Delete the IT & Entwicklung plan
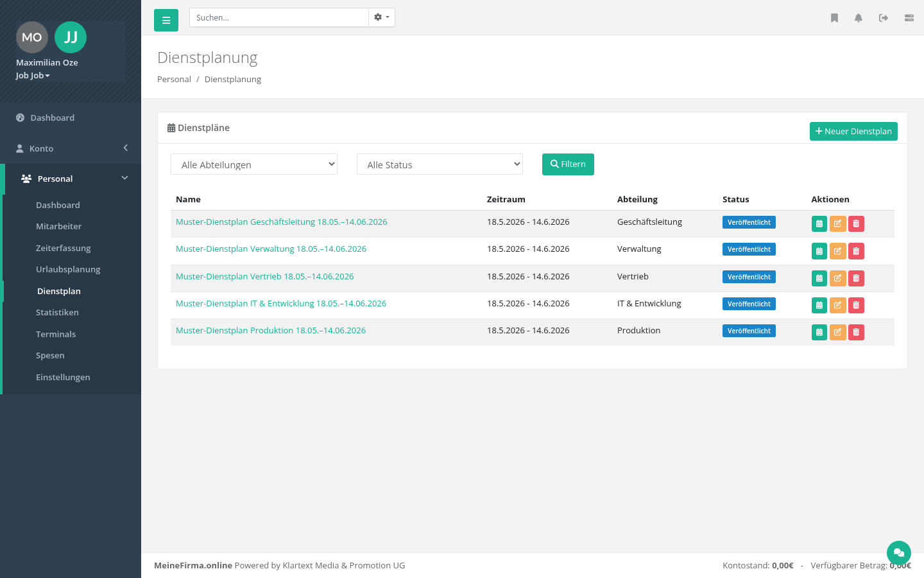The image size is (924, 578). (856, 305)
